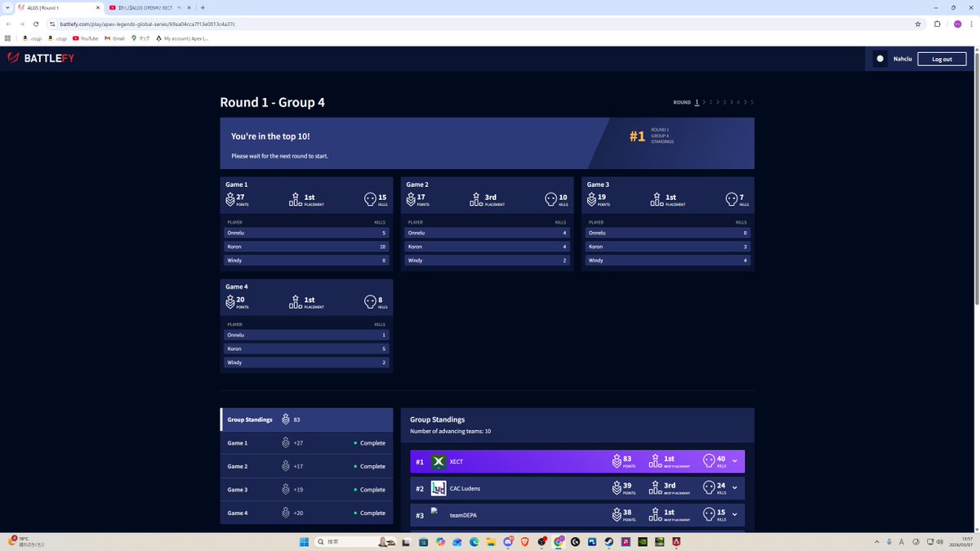This screenshot has width=980, height=551.
Task: Open the bookmarks apps grid icon
Action: point(8,38)
